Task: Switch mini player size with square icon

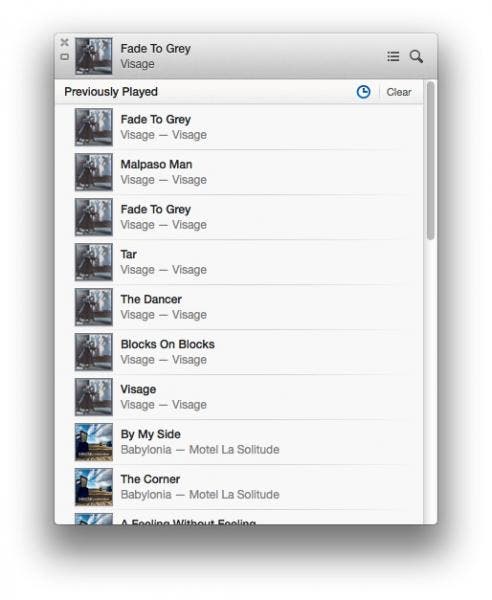Action: (x=65, y=57)
